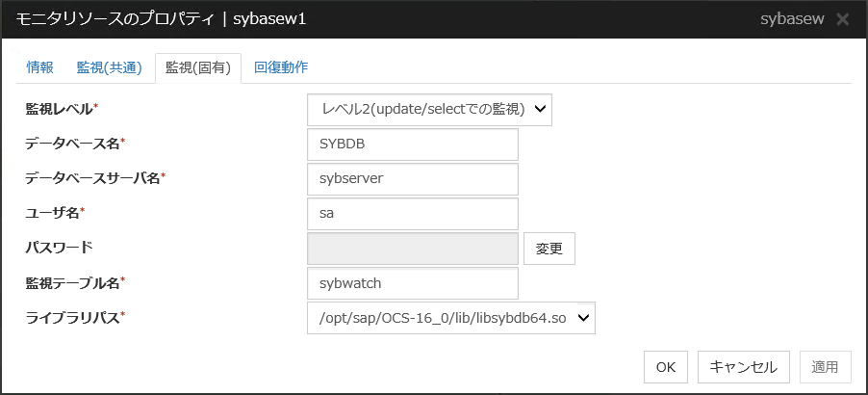868x395 pixels.
Task: Go to the 回復動作 tab
Action: 281,67
